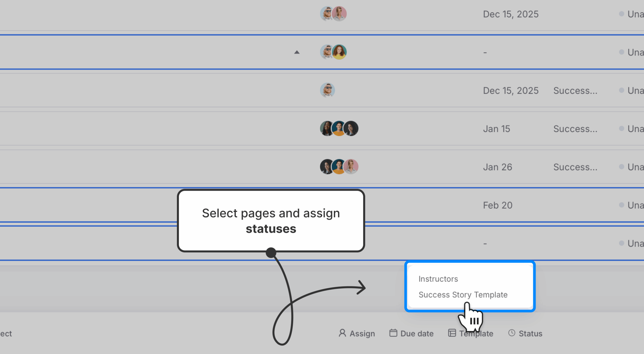Choose Instructors from the template menu

tap(438, 279)
